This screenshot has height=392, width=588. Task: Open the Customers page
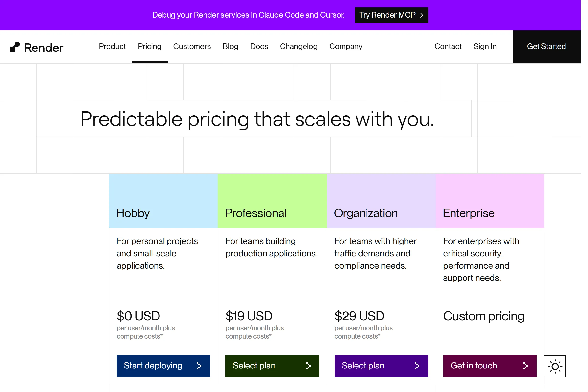pos(192,47)
